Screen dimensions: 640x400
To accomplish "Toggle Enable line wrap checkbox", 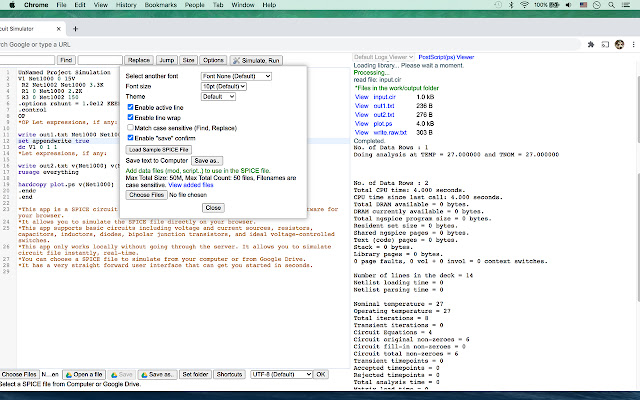I will (130, 117).
